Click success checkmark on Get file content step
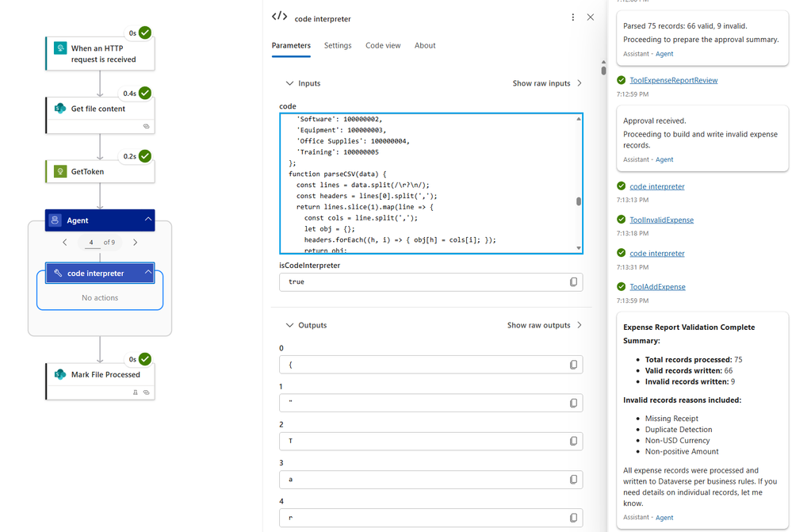The height and width of the screenshot is (532, 792). [145, 93]
